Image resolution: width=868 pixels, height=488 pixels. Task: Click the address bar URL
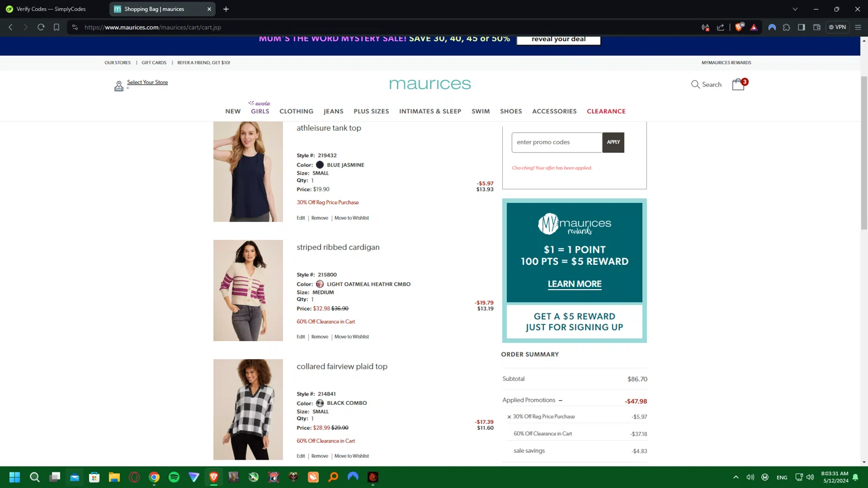tap(153, 27)
